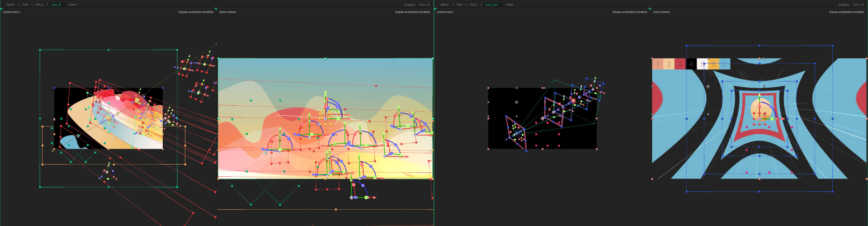
Task: Click the chevron between Hyper Zoom and woosh
Action: 503,5
